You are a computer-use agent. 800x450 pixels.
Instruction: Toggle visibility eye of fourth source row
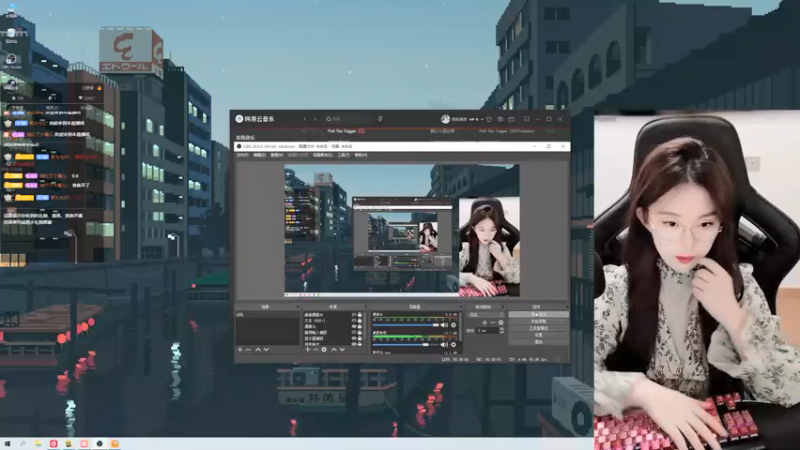tap(354, 332)
